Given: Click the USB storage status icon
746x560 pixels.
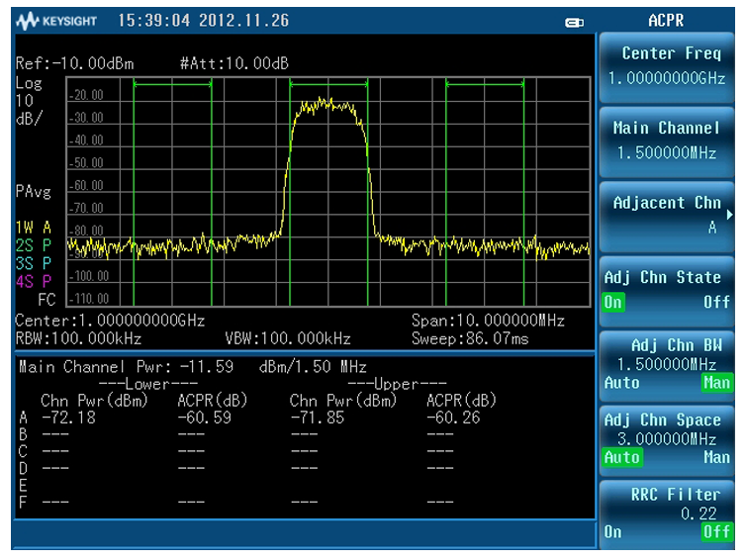Looking at the screenshot, I should click(x=574, y=23).
